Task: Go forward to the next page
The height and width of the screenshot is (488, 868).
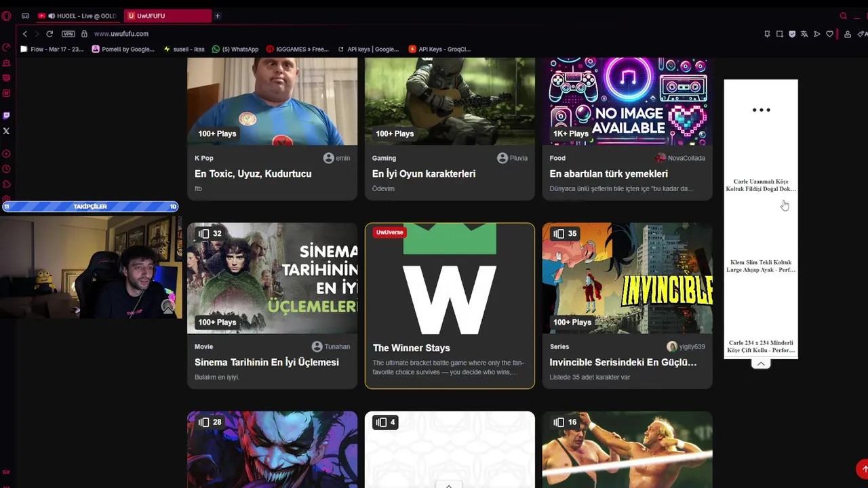Action: pos(37,34)
